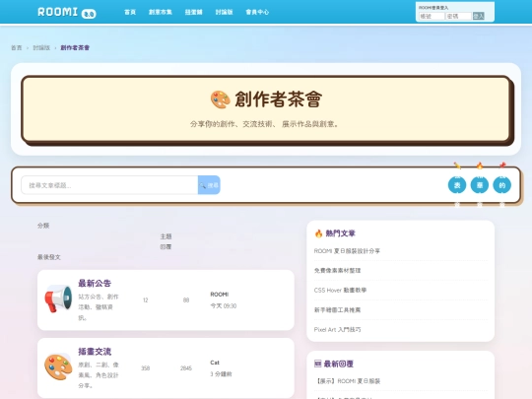Screen dimensions: 532x399
Task: Click the banner subtitle 分享你的創作
Action: point(265,124)
